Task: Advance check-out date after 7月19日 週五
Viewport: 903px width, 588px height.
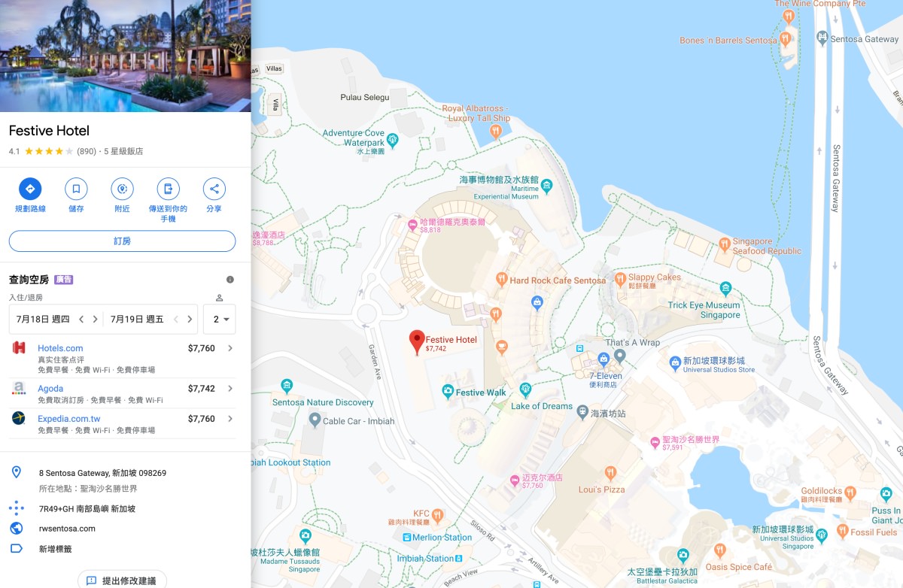Action: [190, 319]
